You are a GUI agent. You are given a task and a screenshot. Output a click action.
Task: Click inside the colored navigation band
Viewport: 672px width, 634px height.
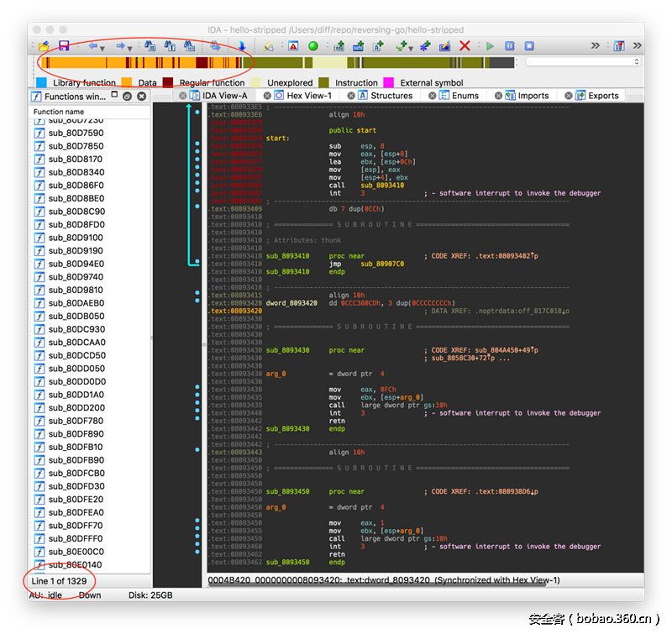coord(277,63)
